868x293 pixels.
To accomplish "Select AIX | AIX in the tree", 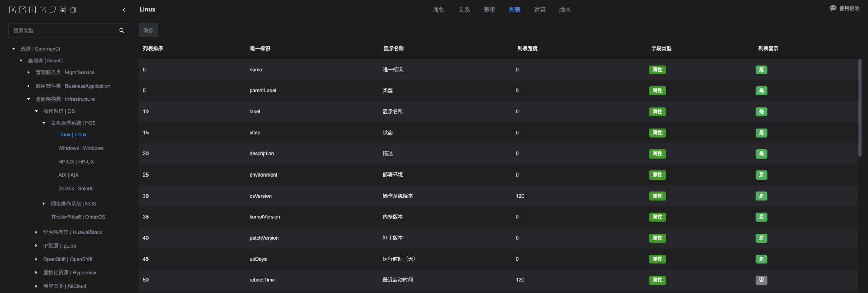I will click(68, 175).
